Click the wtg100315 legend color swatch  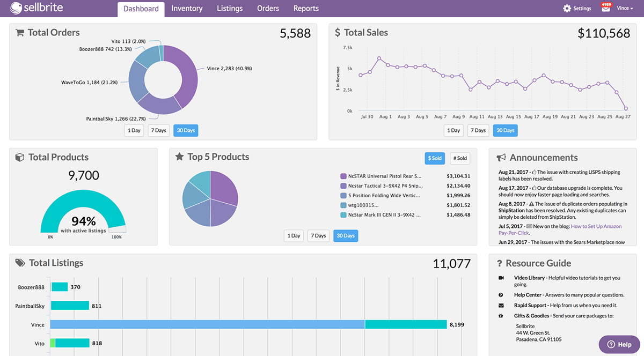coord(343,205)
